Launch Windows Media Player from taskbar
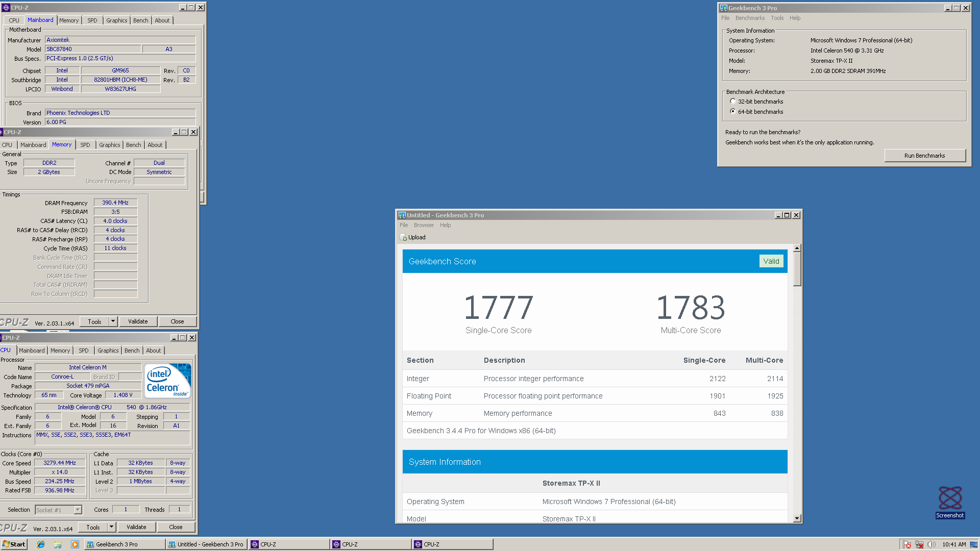 point(75,544)
